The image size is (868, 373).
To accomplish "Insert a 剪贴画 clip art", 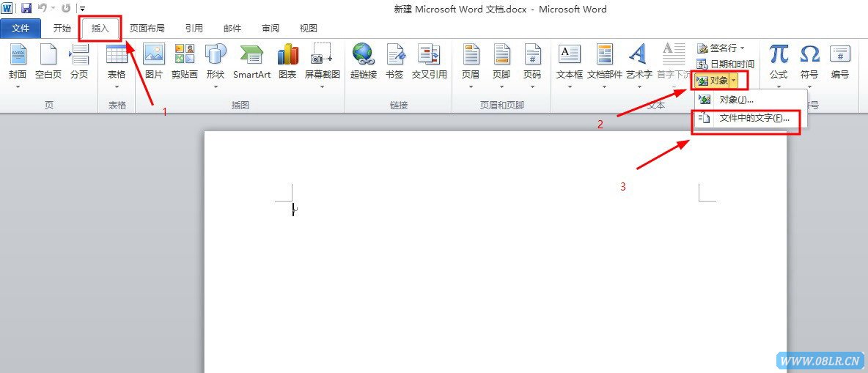I will point(185,61).
